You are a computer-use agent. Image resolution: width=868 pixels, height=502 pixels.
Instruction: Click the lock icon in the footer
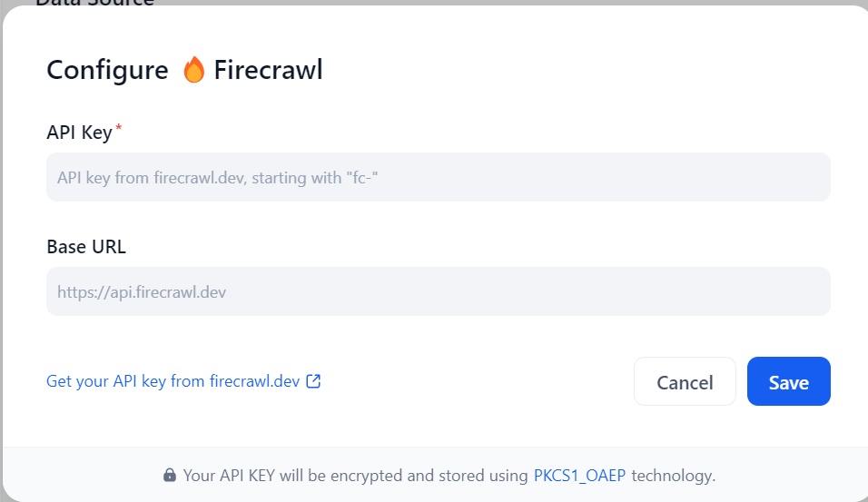pyautogui.click(x=169, y=475)
